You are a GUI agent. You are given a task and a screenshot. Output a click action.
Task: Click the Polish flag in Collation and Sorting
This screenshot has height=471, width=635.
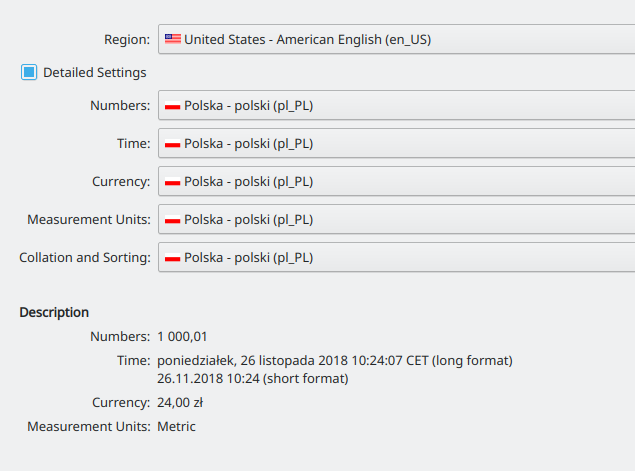(173, 258)
